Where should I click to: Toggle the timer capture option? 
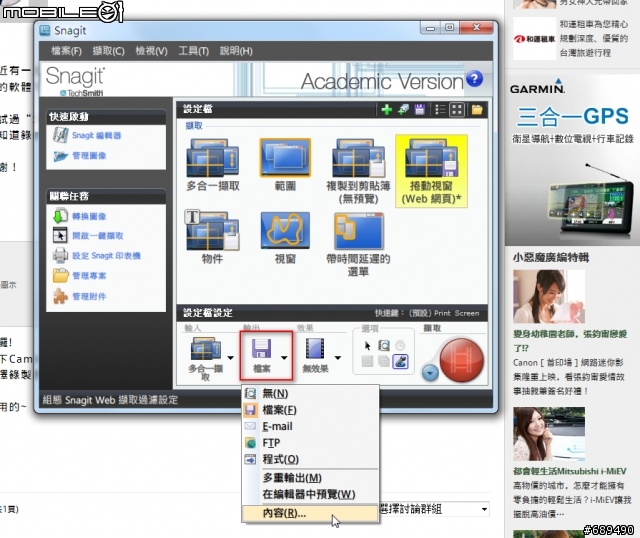(x=400, y=346)
